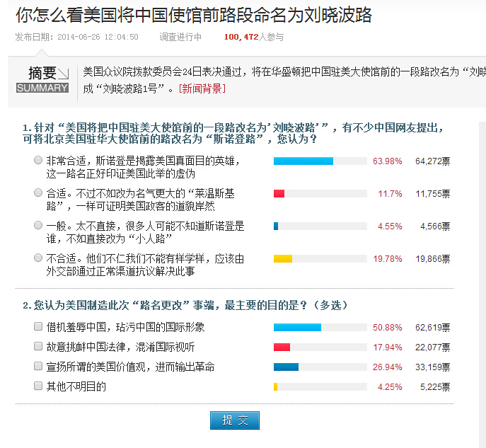Image resolution: width=486 pixels, height=448 pixels.
Task: Check the '其他不明目的' option box
Action: pyautogui.click(x=38, y=386)
